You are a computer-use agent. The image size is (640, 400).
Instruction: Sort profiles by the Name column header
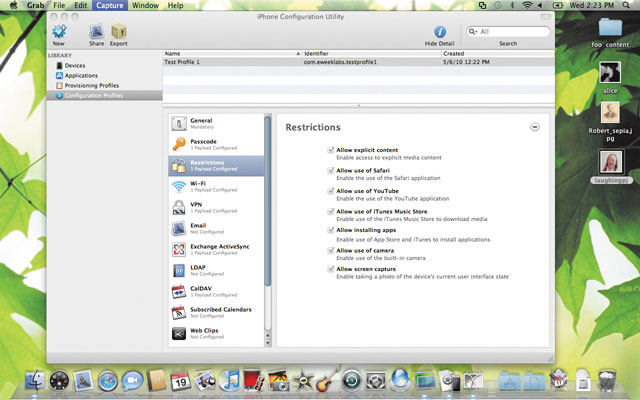pyautogui.click(x=232, y=53)
